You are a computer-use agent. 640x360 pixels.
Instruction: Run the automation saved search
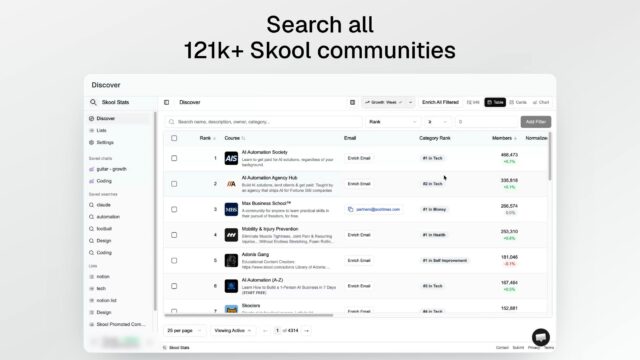pos(104,217)
